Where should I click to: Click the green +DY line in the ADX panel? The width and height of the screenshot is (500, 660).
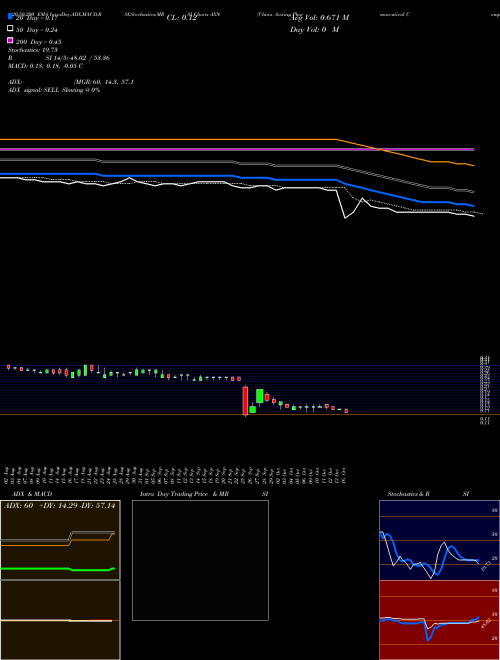(x=58, y=570)
